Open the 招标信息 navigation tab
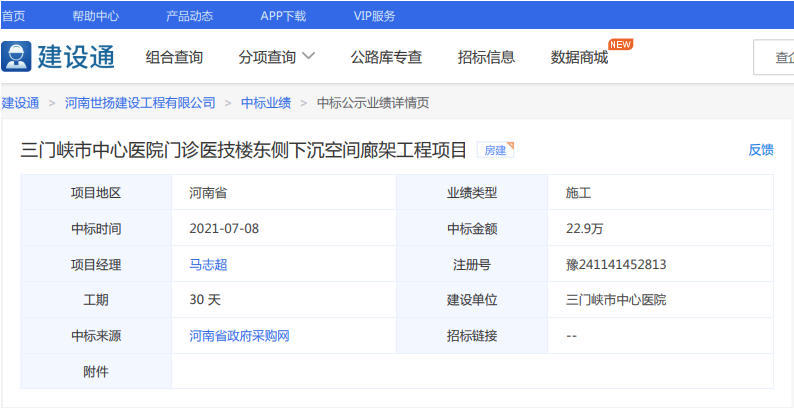The height and width of the screenshot is (408, 794). [x=486, y=57]
